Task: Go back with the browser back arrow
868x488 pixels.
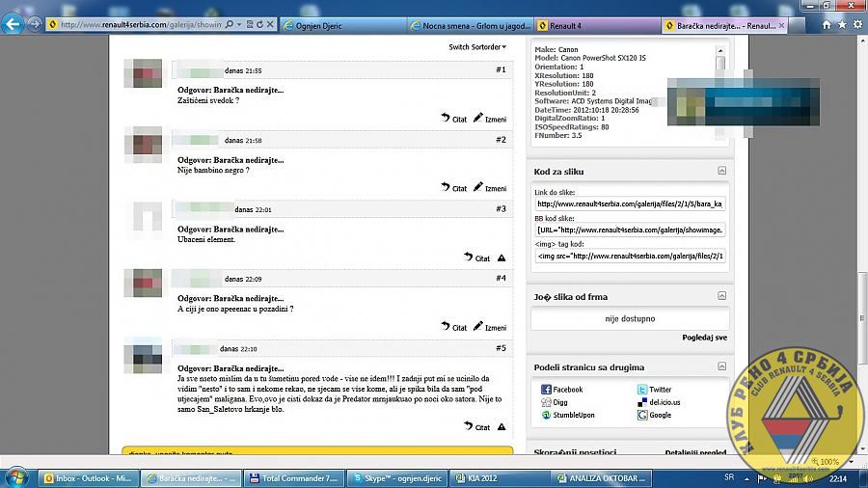Action: point(13,24)
